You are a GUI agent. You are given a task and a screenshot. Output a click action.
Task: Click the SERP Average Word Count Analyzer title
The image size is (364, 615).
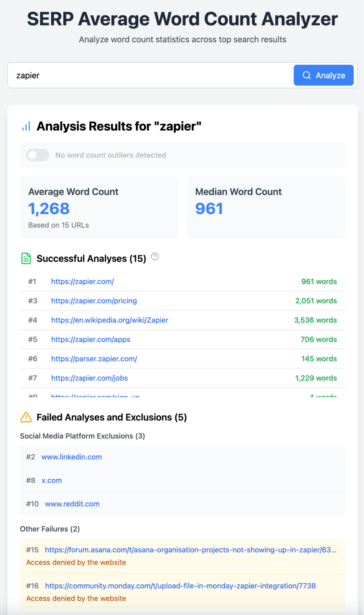182,19
